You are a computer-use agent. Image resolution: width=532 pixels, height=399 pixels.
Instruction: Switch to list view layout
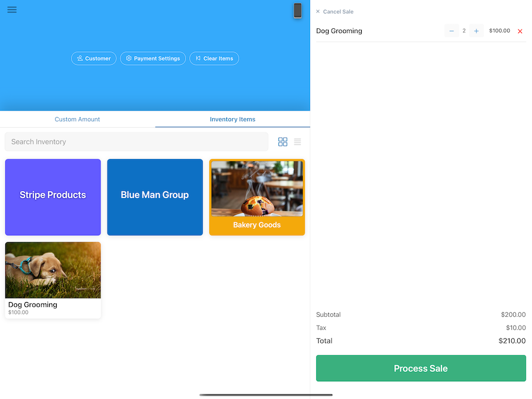297,142
